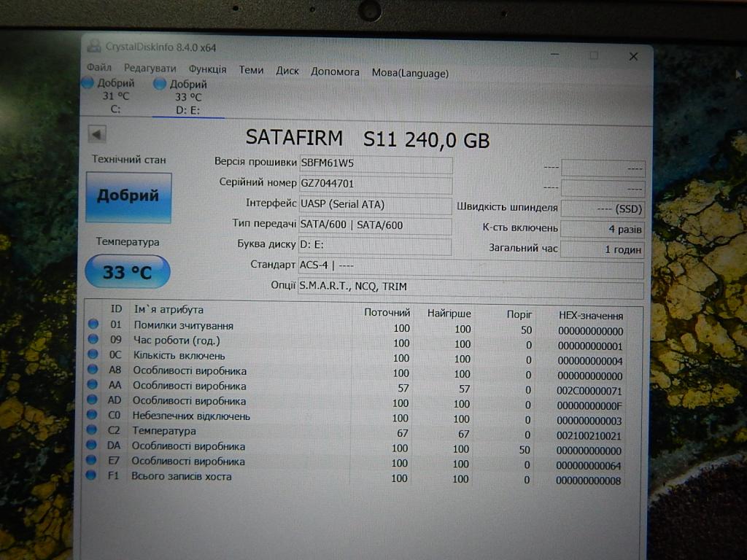This screenshot has height=560, width=747.
Task: Click the HEX-значення column header
Action: [591, 315]
